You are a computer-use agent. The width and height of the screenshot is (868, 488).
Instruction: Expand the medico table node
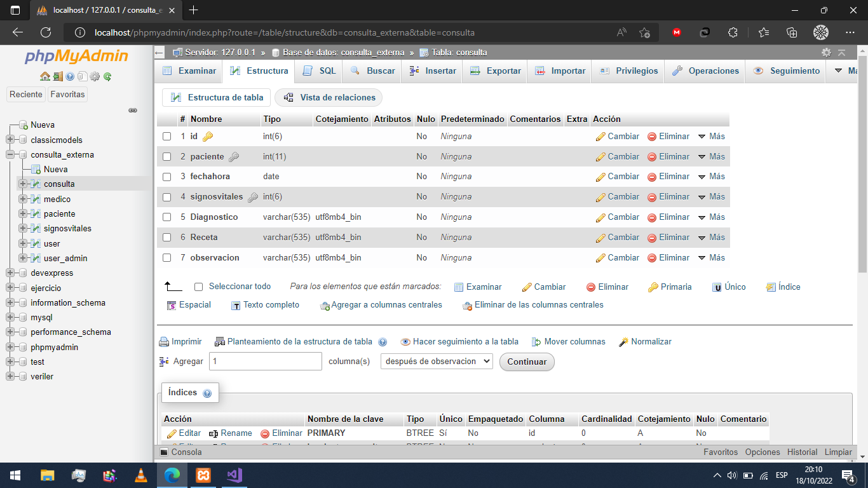coord(23,199)
